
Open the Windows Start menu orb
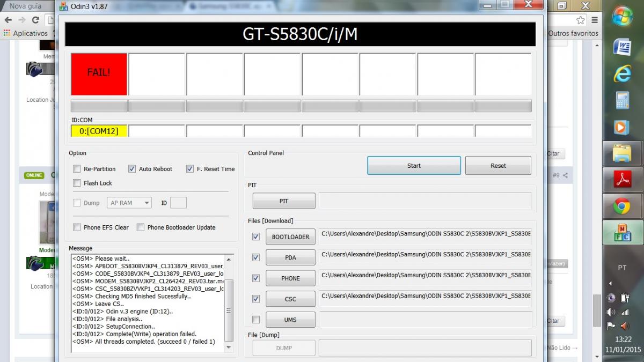pos(623,16)
